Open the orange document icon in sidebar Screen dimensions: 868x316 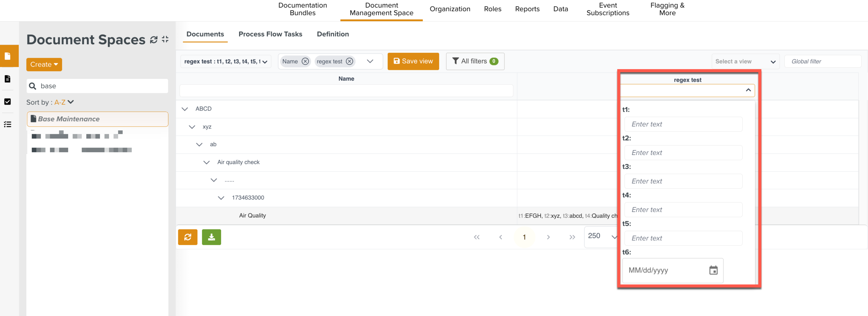click(x=8, y=56)
